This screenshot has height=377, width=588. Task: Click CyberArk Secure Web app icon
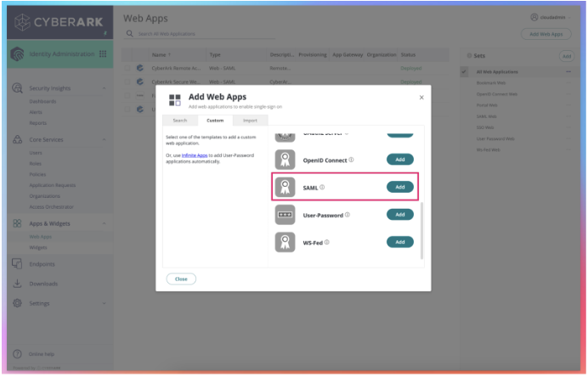[140, 82]
